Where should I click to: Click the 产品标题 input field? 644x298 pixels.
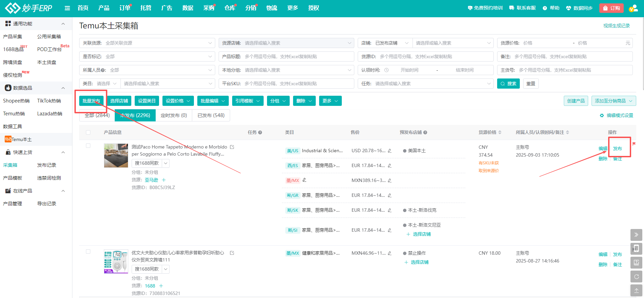286,56
